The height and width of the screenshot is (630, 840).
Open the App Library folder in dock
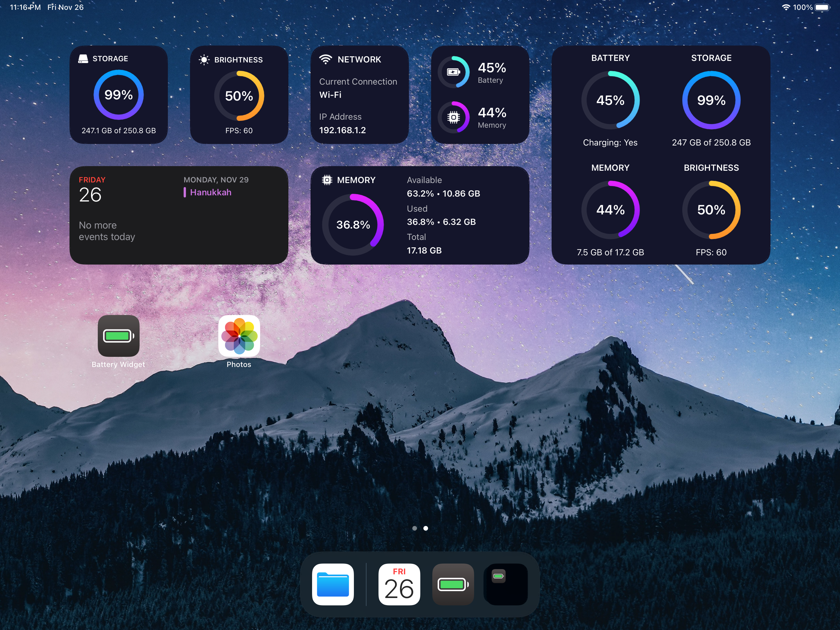[505, 584]
